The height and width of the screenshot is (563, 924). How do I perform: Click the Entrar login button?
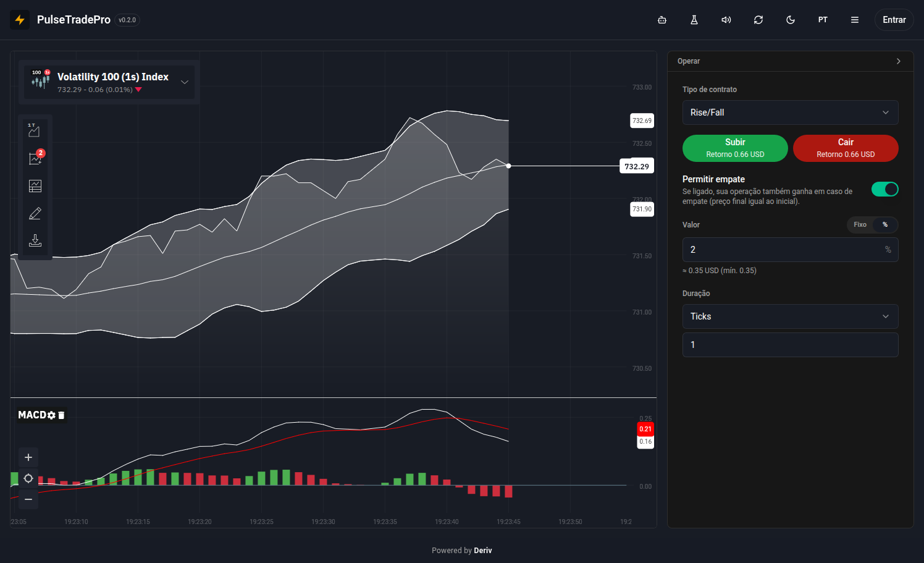pos(894,20)
